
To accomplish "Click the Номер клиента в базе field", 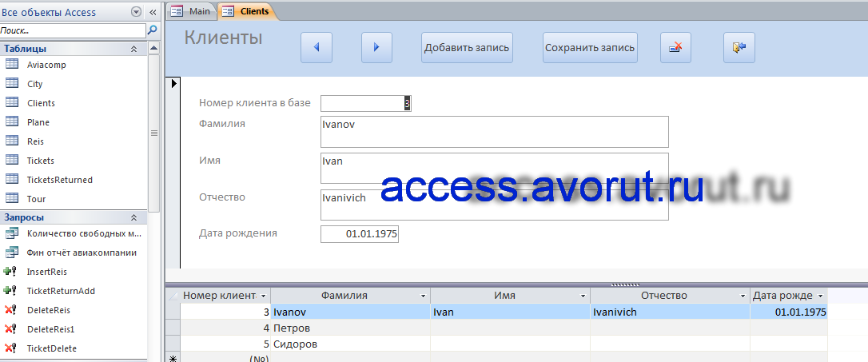I will (366, 104).
